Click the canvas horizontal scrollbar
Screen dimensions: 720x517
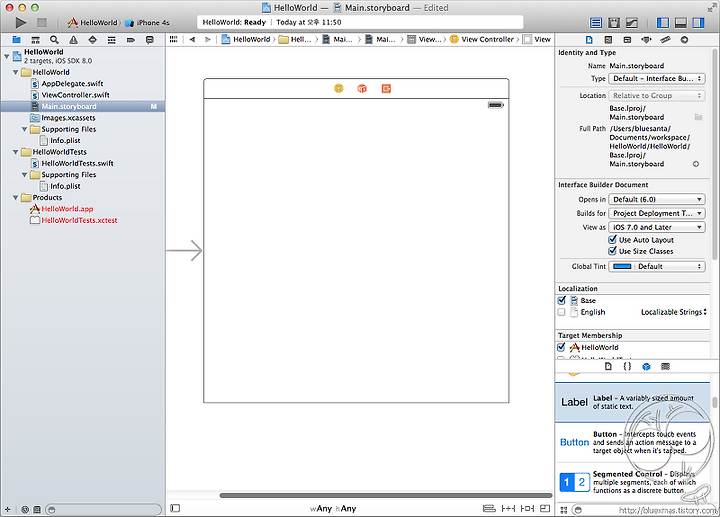coord(386,495)
